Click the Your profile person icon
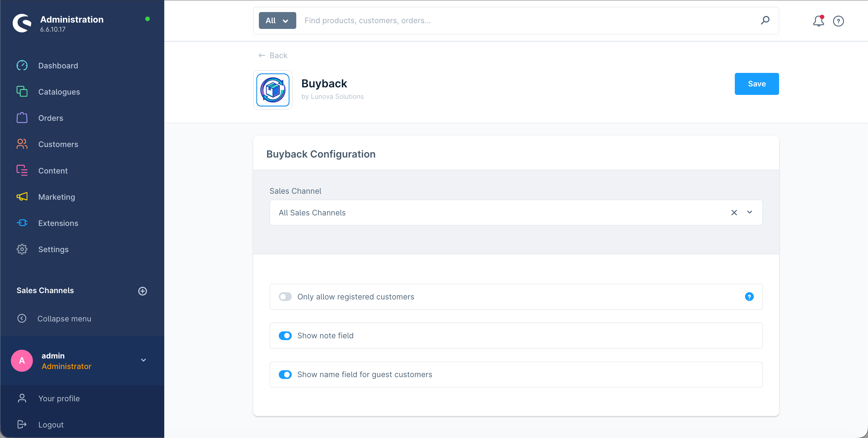 (x=22, y=398)
